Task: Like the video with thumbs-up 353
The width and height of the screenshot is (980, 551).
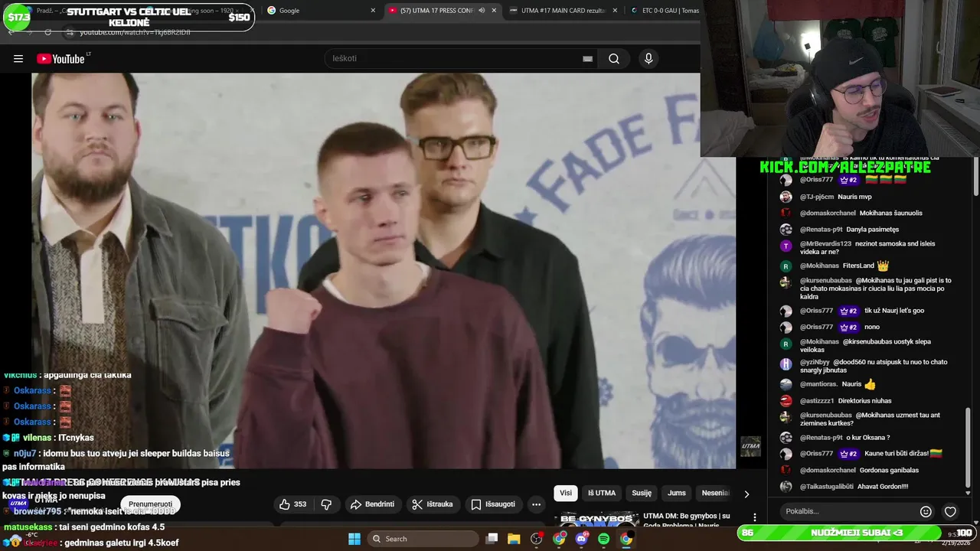Action: click(292, 504)
